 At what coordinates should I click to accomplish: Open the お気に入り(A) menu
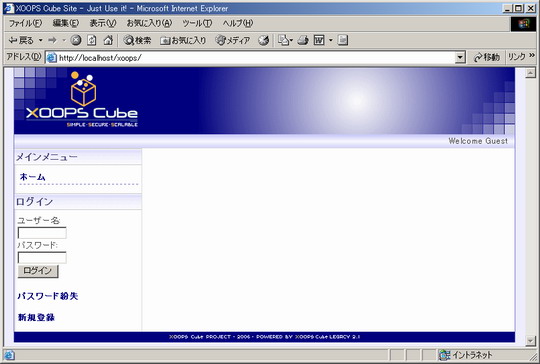tap(149, 23)
